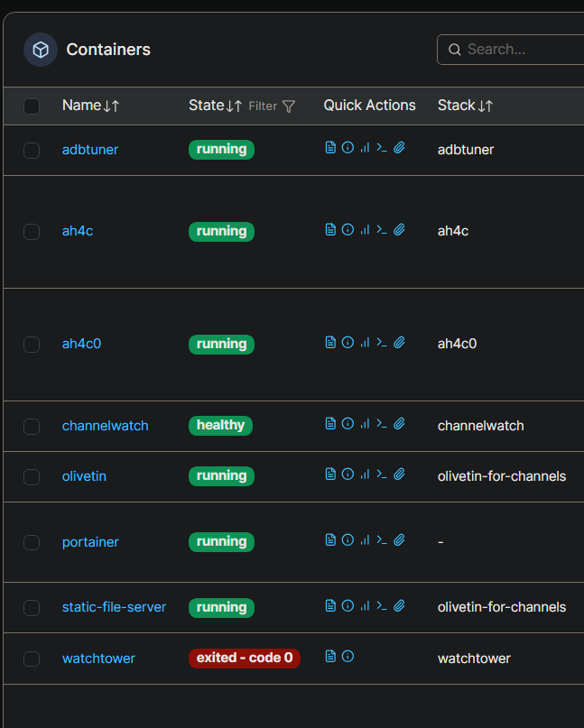Viewport: 584px width, 728px height.
Task: Click the channelwatch stack name cell
Action: (x=481, y=426)
